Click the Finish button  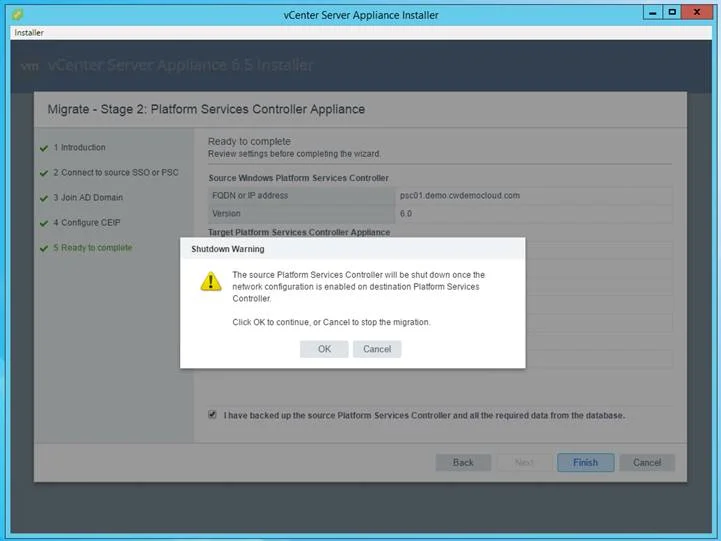tap(585, 462)
